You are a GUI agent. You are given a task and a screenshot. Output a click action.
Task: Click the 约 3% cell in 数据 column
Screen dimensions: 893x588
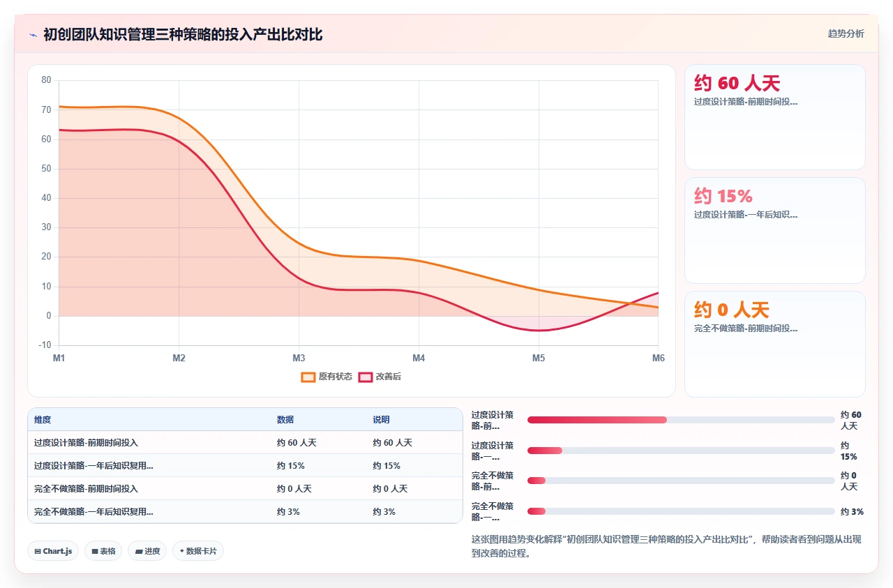pyautogui.click(x=288, y=511)
